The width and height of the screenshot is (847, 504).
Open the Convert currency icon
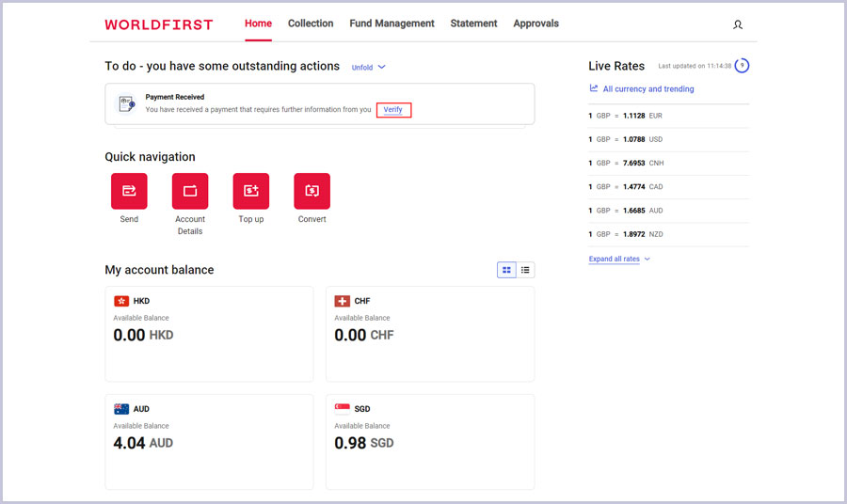click(312, 191)
